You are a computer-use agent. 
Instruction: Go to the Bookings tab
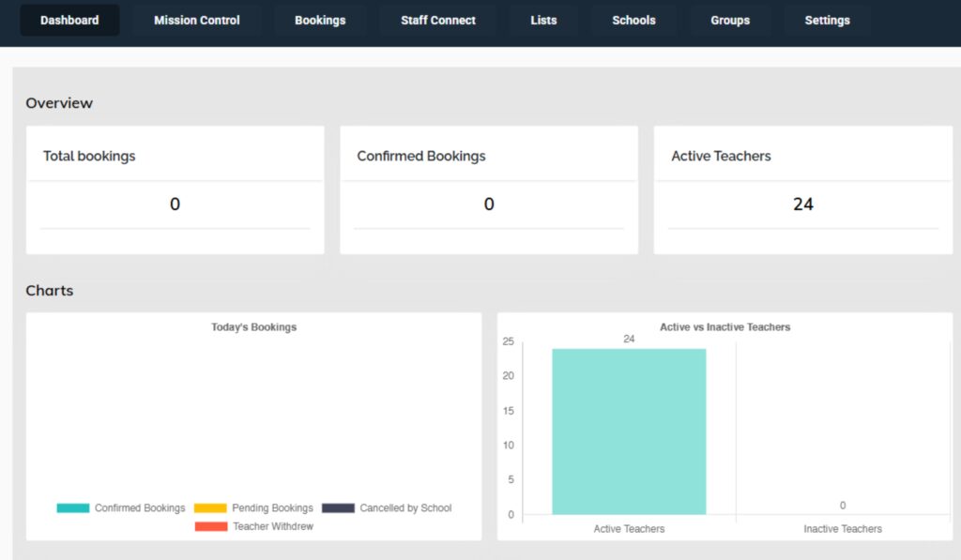320,20
